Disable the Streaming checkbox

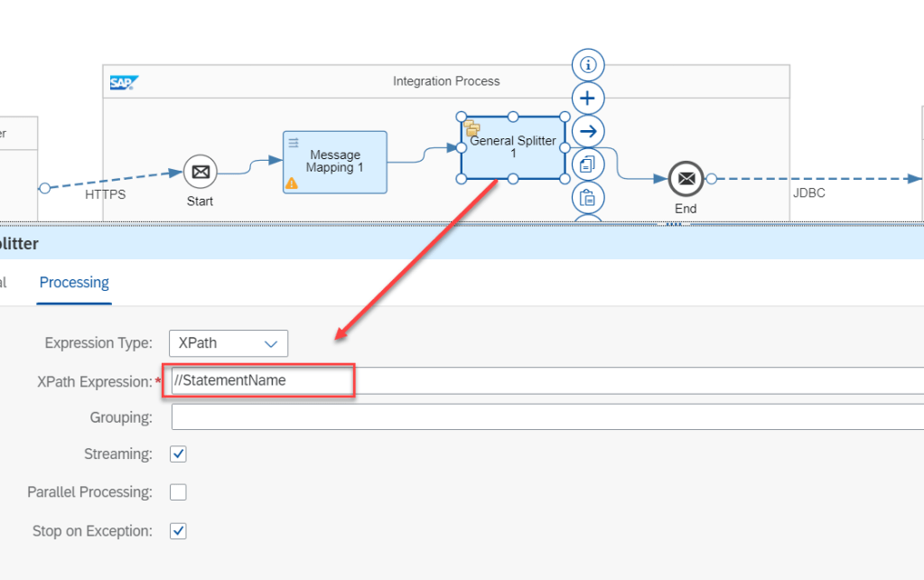click(179, 454)
